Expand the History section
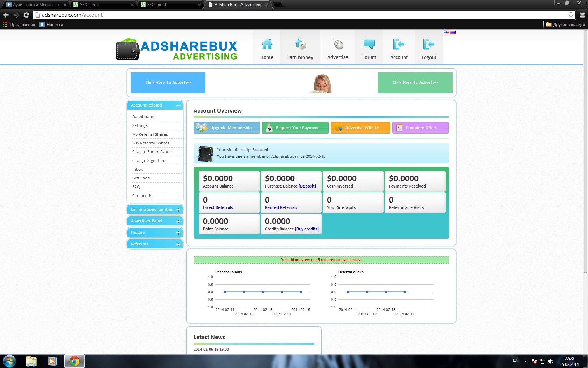This screenshot has width=588, height=368. point(178,233)
